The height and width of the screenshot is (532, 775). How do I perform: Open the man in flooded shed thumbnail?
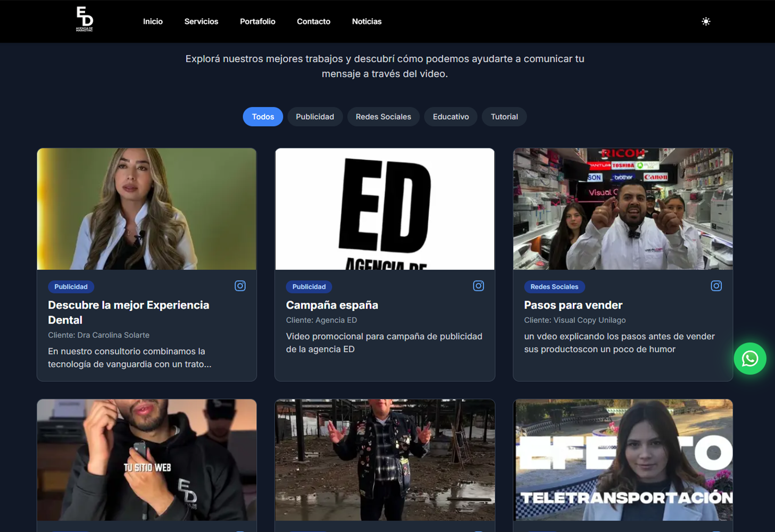pyautogui.click(x=385, y=460)
